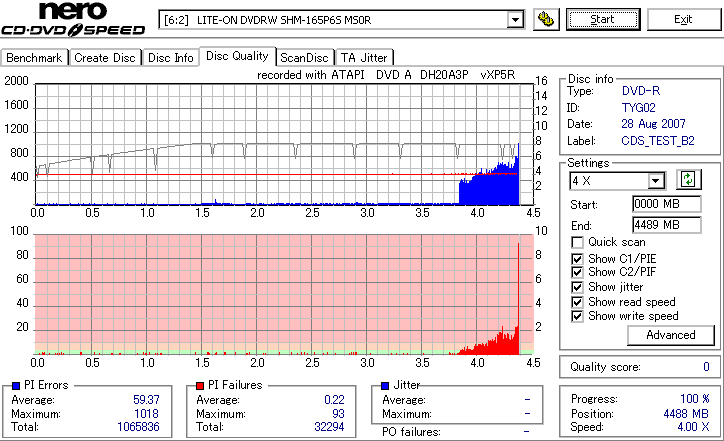The width and height of the screenshot is (724, 441).
Task: Click the PI Failures graph area
Action: (x=284, y=295)
